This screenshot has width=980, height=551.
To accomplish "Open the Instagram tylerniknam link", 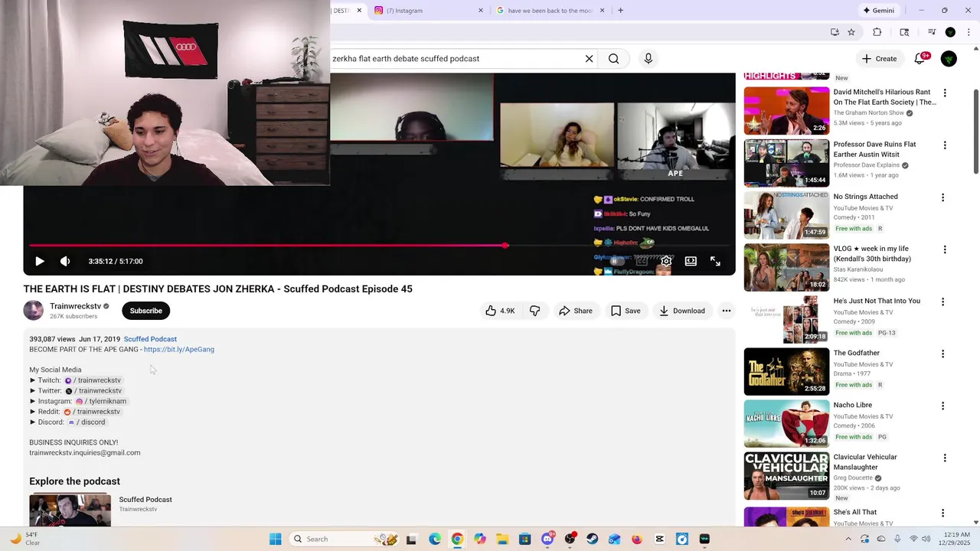I will [101, 401].
